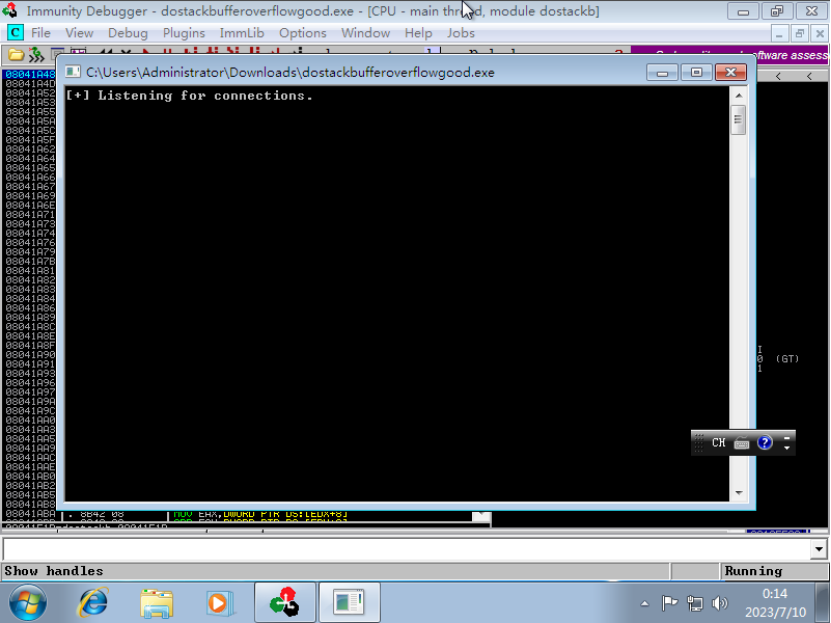Click the Open file folder toolbar icon
831x623 pixels.
16,54
